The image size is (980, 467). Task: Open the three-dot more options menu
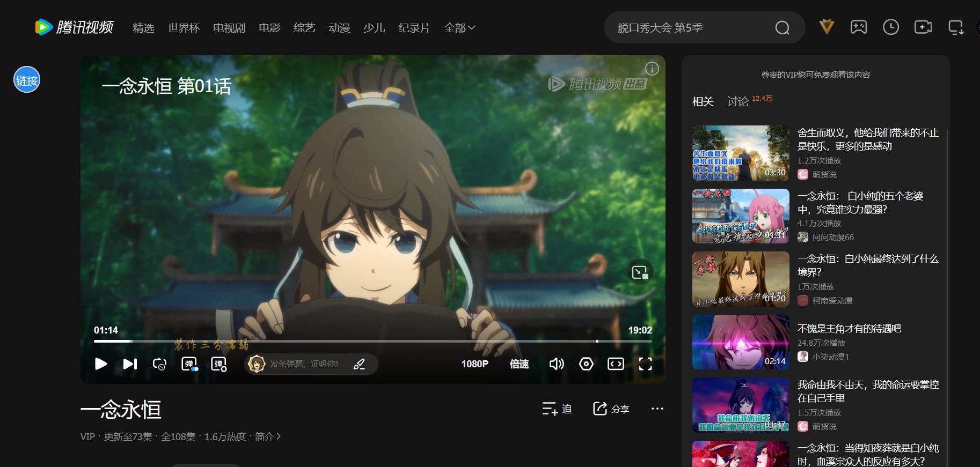tap(657, 409)
